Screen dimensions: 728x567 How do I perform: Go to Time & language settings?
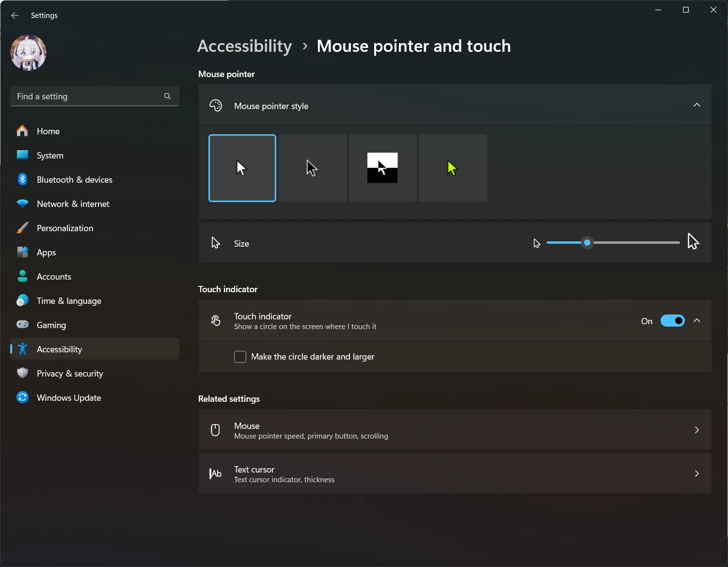pos(95,300)
